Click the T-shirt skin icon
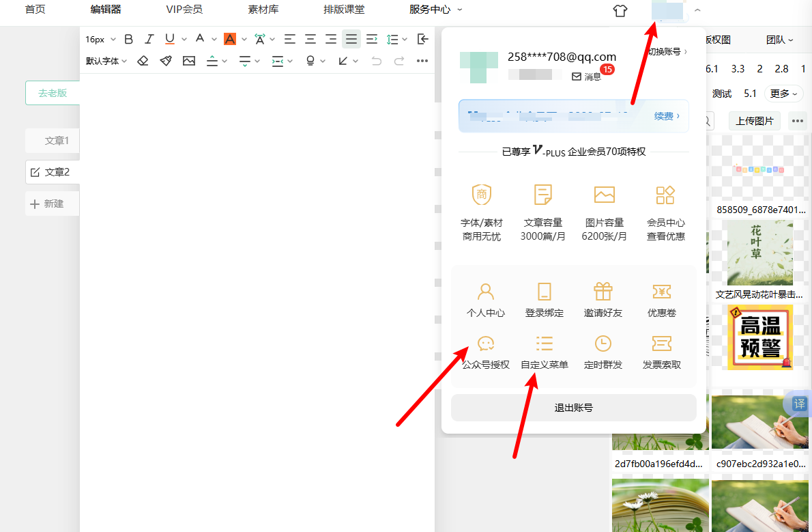The height and width of the screenshot is (532, 812). [x=619, y=10]
